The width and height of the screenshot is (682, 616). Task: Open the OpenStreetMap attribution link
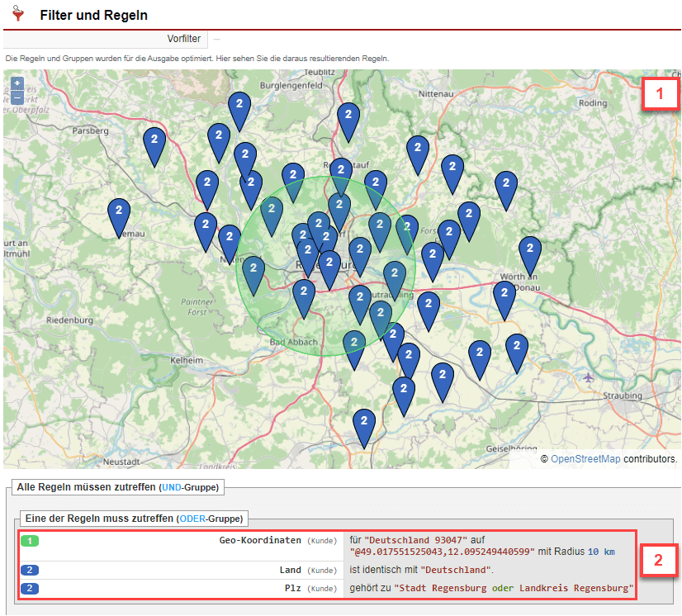[x=585, y=458]
